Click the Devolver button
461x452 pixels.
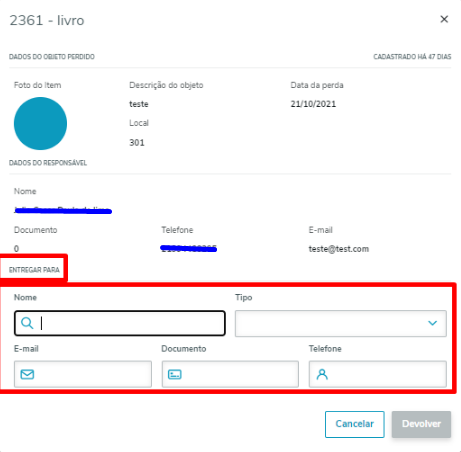pos(421,424)
